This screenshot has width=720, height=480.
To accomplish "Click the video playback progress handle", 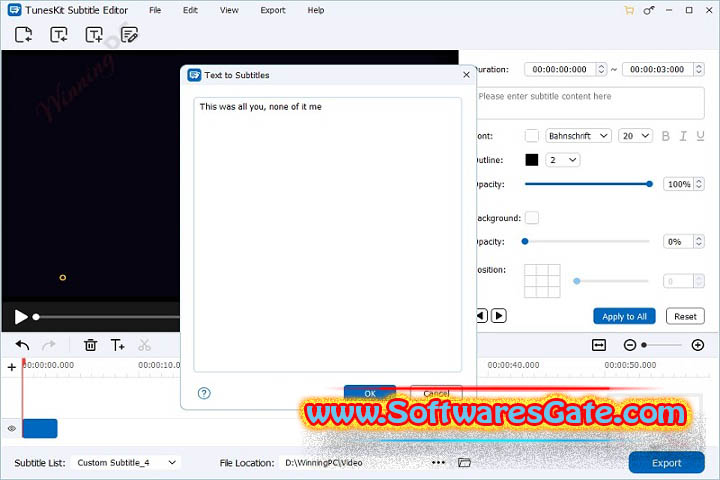I will [36, 317].
